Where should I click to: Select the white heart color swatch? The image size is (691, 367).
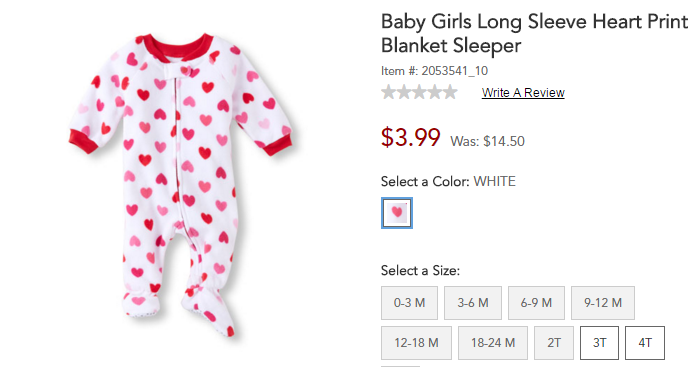point(397,213)
